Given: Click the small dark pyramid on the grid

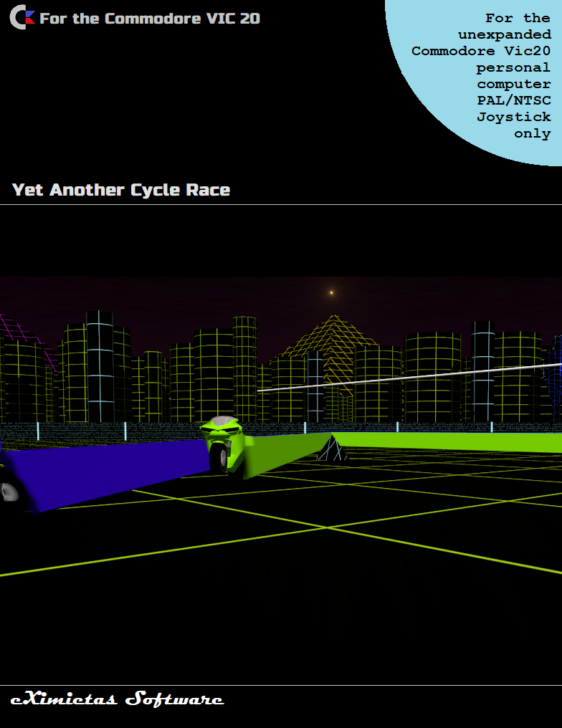Looking at the screenshot, I should pos(332,448).
